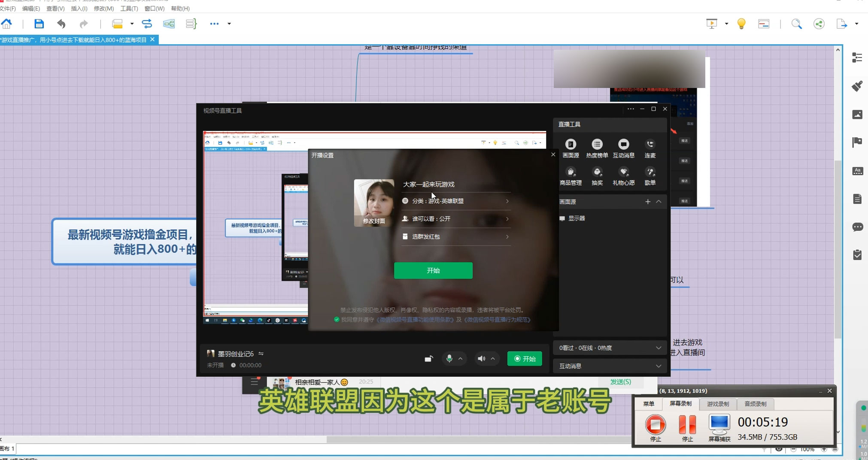The height and width of the screenshot is (460, 868).
Task: Expand the 0看过·0在线·0热度 stats panel
Action: (x=658, y=348)
